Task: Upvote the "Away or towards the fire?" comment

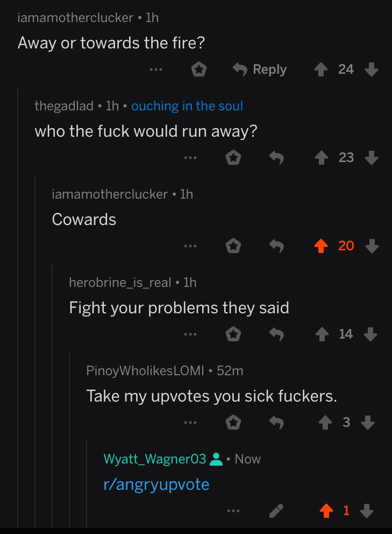Action: (320, 69)
